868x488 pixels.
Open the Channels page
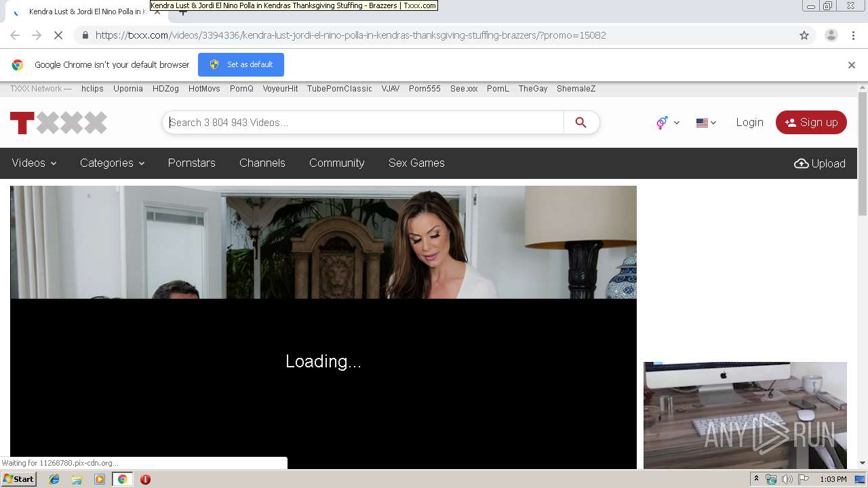pyautogui.click(x=262, y=163)
